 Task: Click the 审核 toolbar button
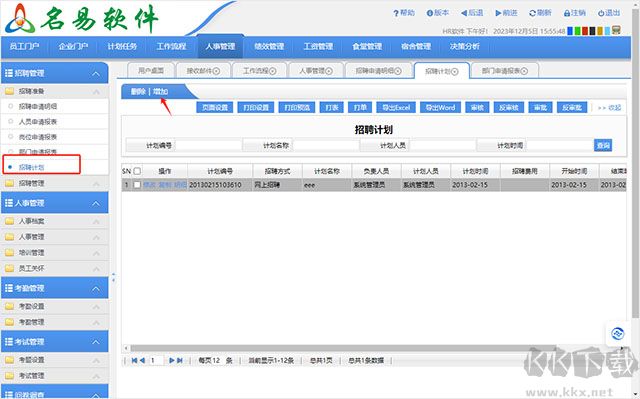(x=477, y=107)
